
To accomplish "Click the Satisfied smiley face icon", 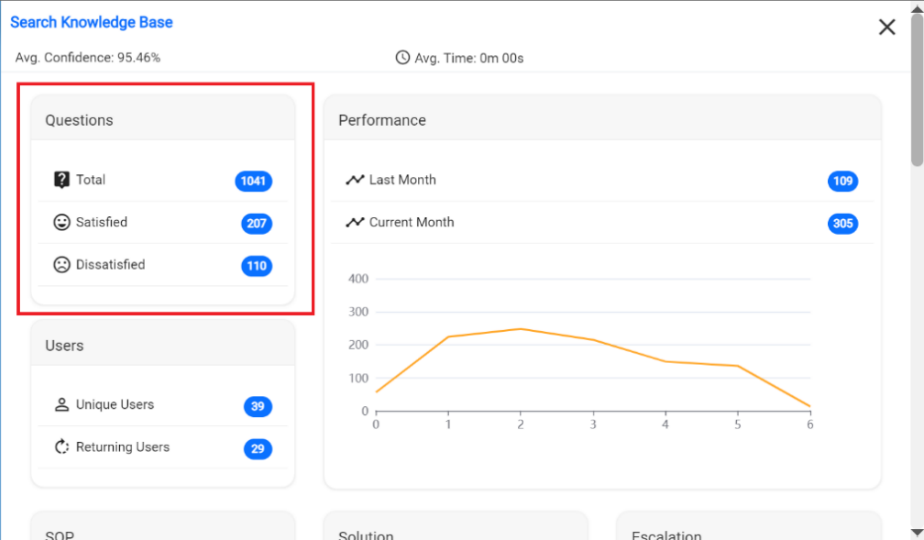I will (61, 222).
